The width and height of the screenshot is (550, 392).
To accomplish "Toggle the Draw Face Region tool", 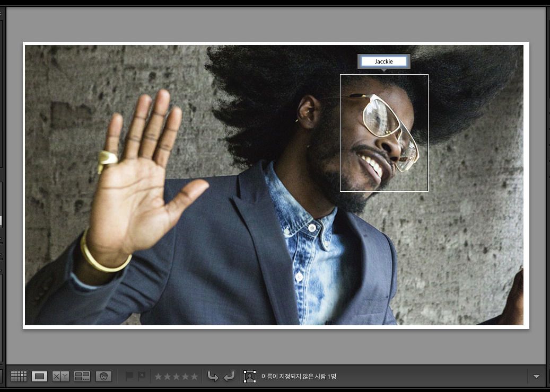I will coord(250,377).
